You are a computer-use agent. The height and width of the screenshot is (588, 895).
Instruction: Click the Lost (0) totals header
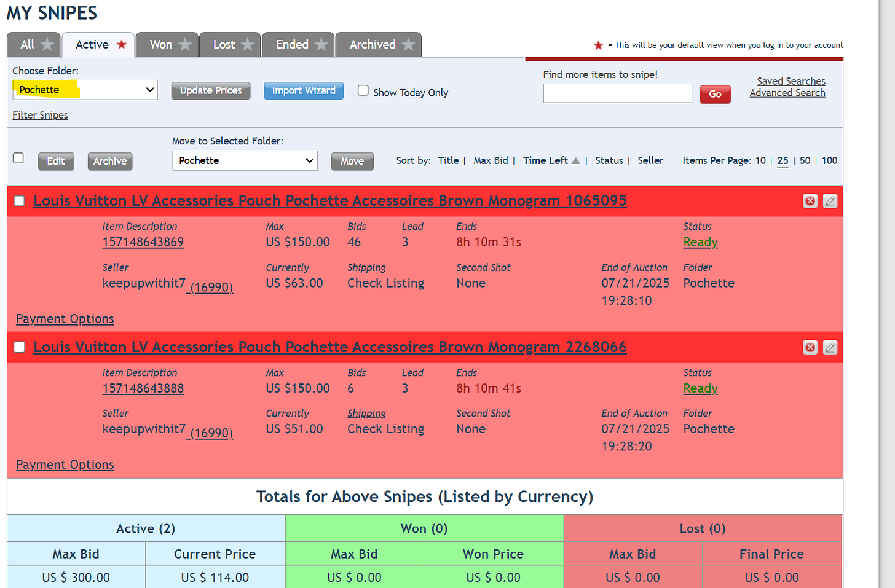(x=703, y=528)
